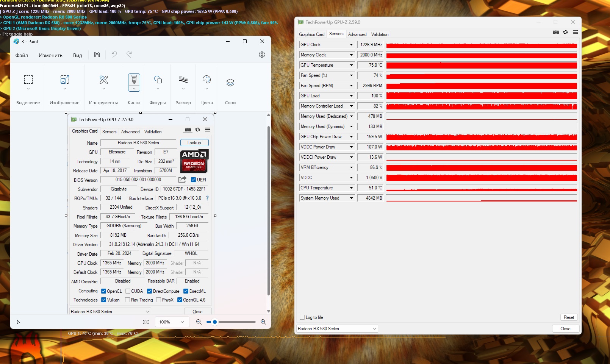Click the fit-to-window icon in Paint status bar
The width and height of the screenshot is (610, 364).
[x=146, y=322]
